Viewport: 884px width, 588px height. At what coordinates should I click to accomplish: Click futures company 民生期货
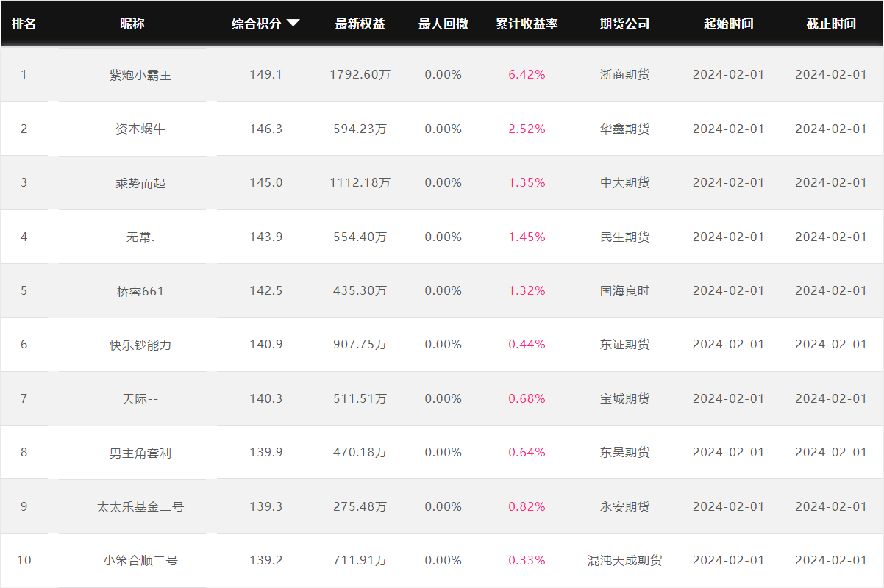point(625,237)
